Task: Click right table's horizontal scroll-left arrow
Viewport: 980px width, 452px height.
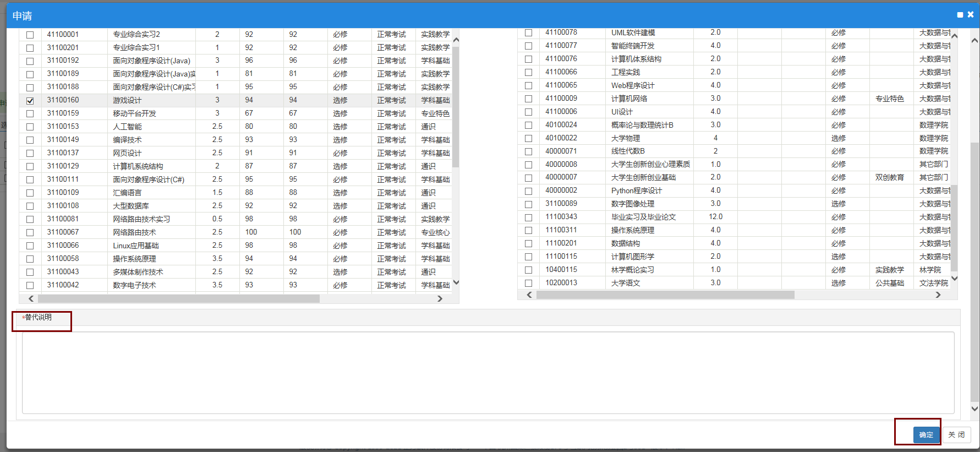Action: coord(529,295)
